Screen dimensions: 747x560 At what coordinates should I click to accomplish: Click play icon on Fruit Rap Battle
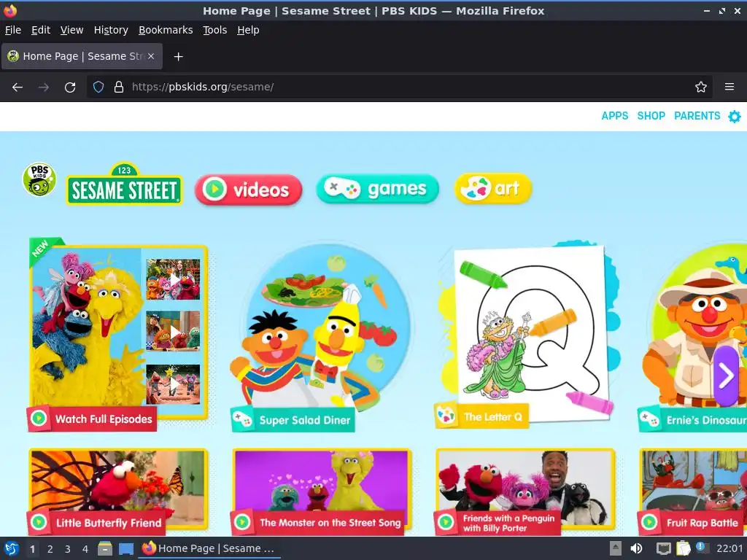pos(649,522)
